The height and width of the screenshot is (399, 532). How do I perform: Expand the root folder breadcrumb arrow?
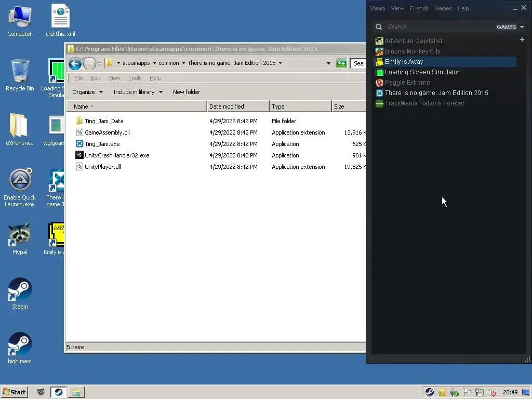pyautogui.click(x=118, y=63)
